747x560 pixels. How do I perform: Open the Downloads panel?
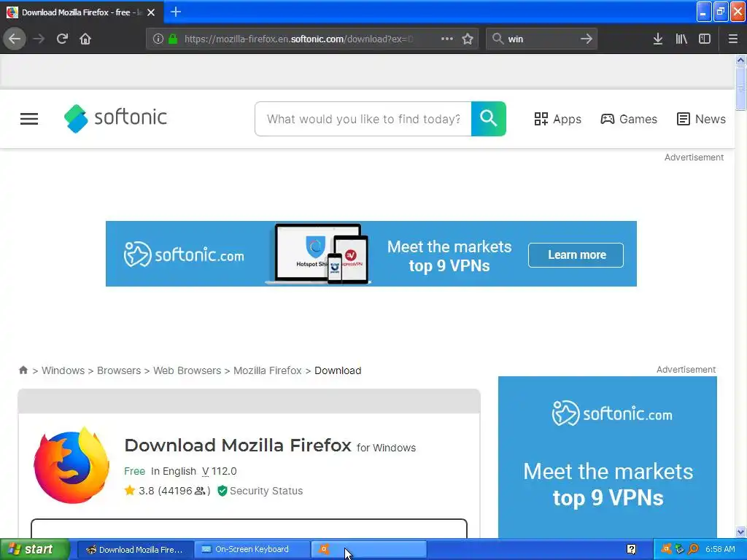click(657, 39)
